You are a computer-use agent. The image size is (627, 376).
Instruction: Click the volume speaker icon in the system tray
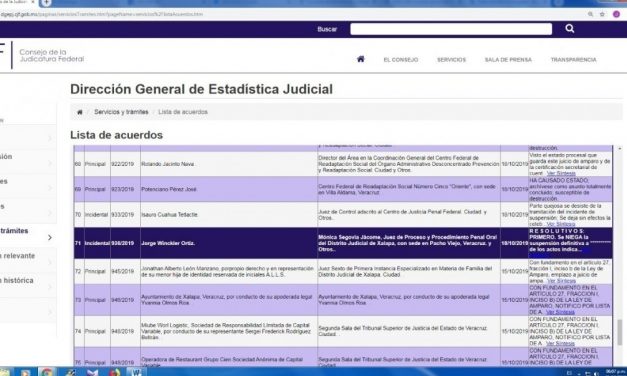596,373
